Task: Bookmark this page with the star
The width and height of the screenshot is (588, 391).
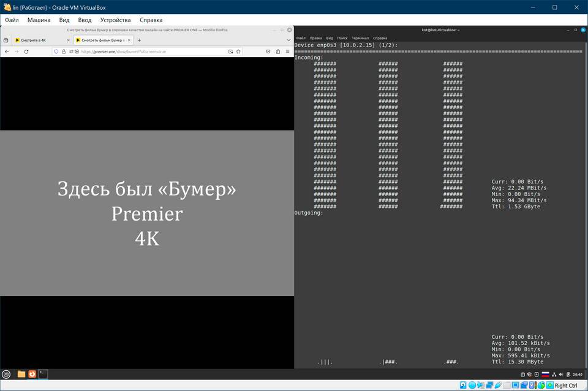Action: [238, 51]
